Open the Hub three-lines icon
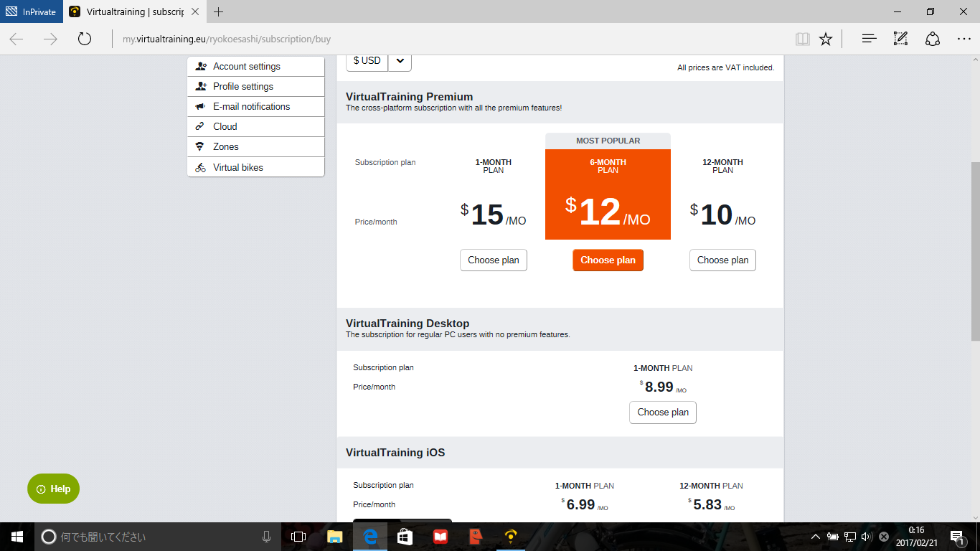The width and height of the screenshot is (980, 551). click(870, 39)
